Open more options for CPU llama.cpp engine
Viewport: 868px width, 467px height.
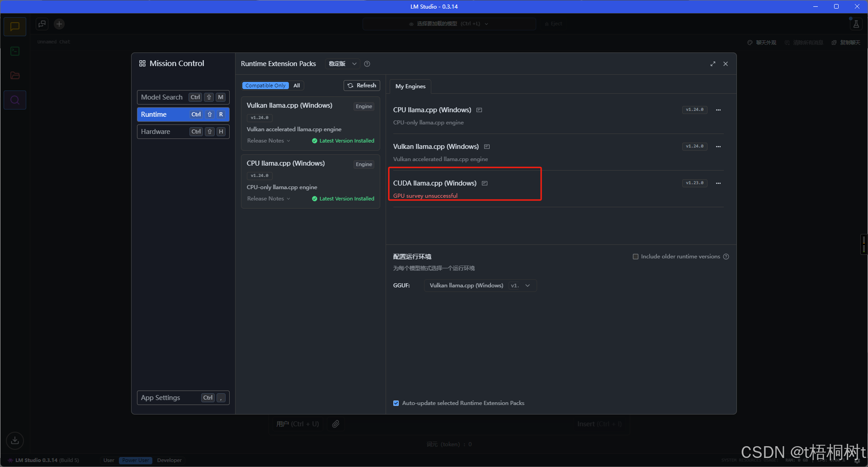[718, 110]
